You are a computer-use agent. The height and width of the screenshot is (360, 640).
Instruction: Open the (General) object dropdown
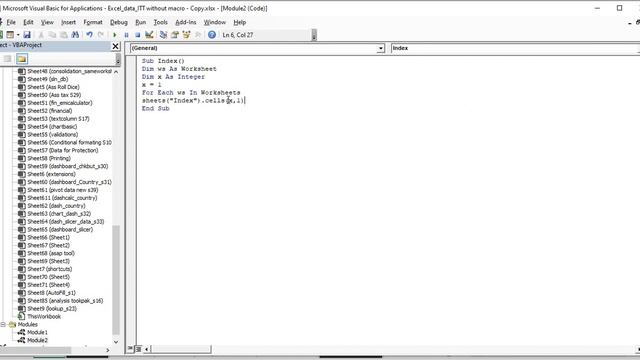pyautogui.click(x=380, y=48)
